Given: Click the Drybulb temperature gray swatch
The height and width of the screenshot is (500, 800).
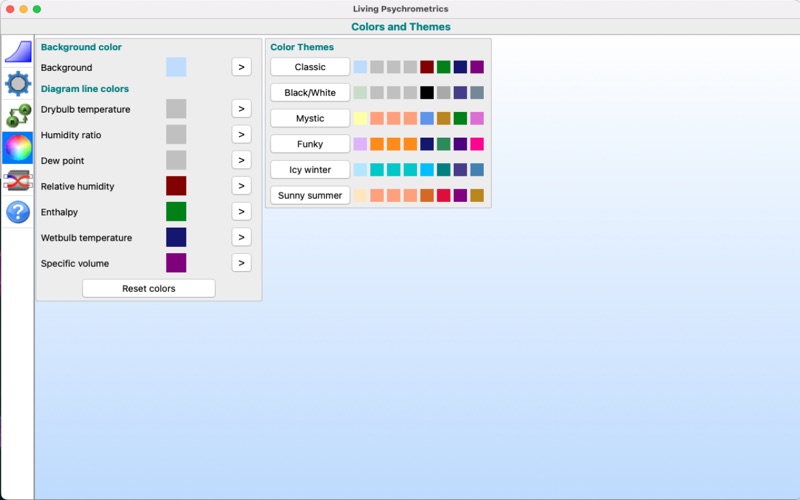Looking at the screenshot, I should 176,109.
